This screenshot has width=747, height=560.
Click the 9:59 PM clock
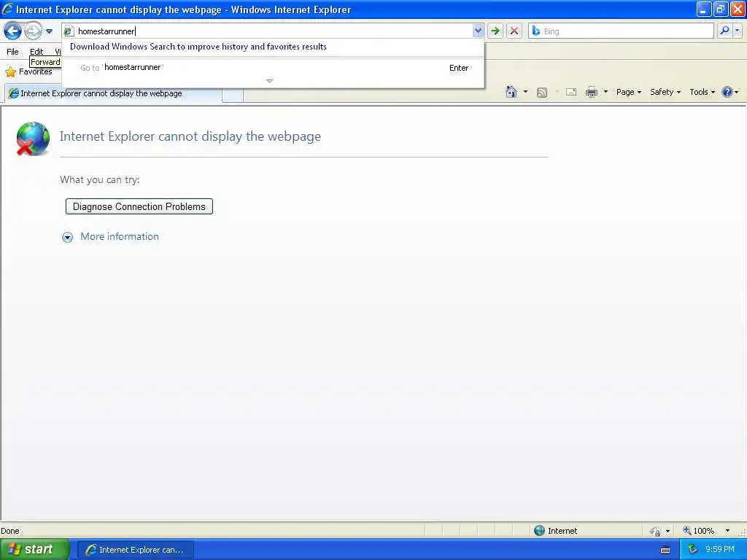point(720,549)
